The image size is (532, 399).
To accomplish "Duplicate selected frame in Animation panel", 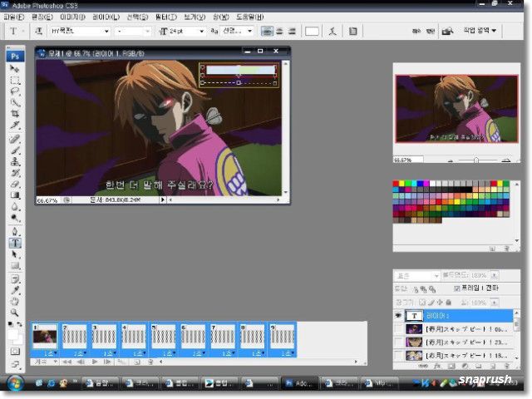I will [x=136, y=362].
